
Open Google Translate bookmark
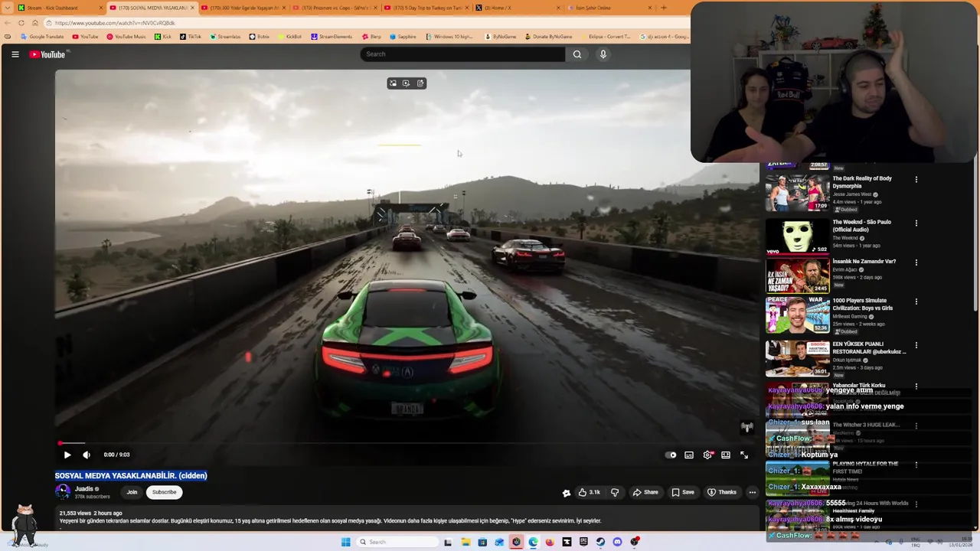(x=42, y=37)
